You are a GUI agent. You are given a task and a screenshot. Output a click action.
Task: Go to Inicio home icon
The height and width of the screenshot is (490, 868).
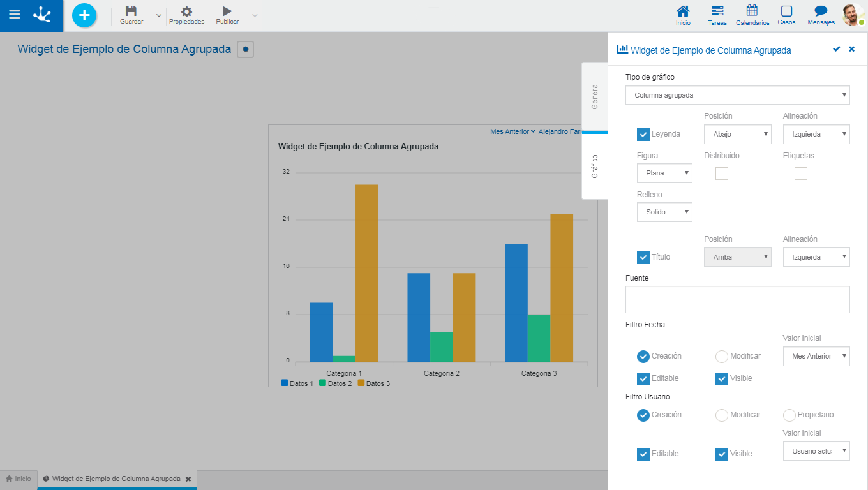click(683, 11)
